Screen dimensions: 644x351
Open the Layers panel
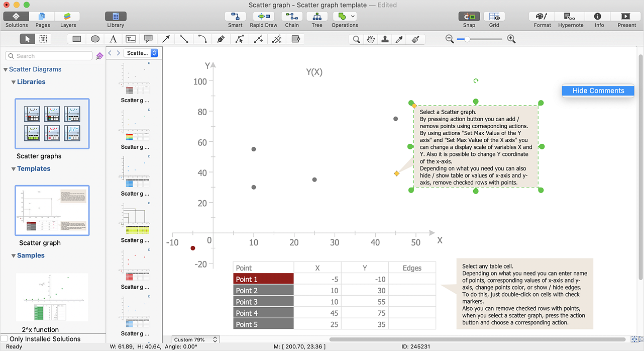[x=68, y=17]
